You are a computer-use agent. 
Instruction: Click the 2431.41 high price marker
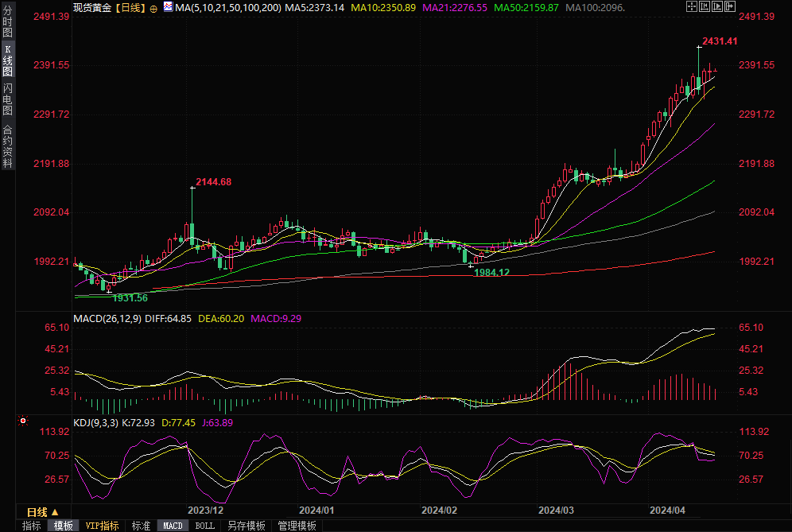coord(719,41)
